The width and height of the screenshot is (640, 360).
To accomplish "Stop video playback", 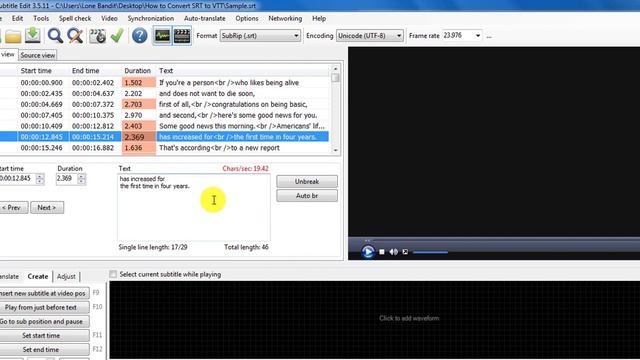I will (x=382, y=252).
